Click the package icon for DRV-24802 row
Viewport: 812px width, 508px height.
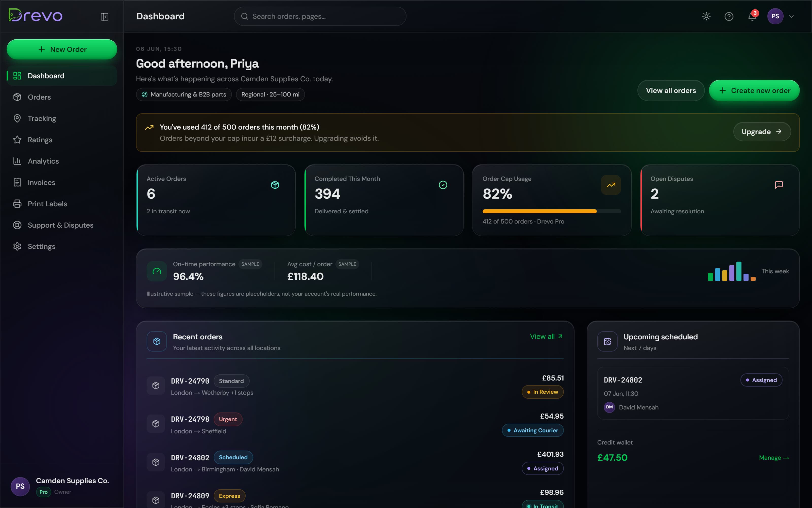point(156,462)
